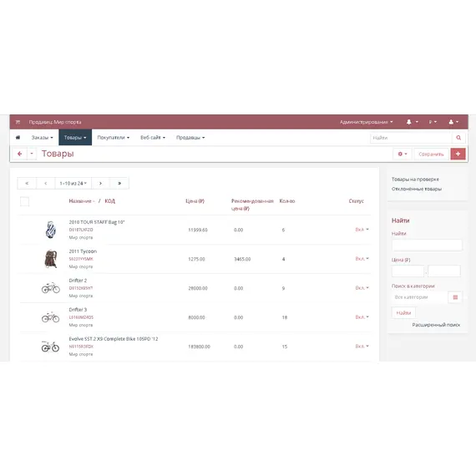Open the Покупатели menu
This screenshot has width=476, height=476.
pos(114,138)
